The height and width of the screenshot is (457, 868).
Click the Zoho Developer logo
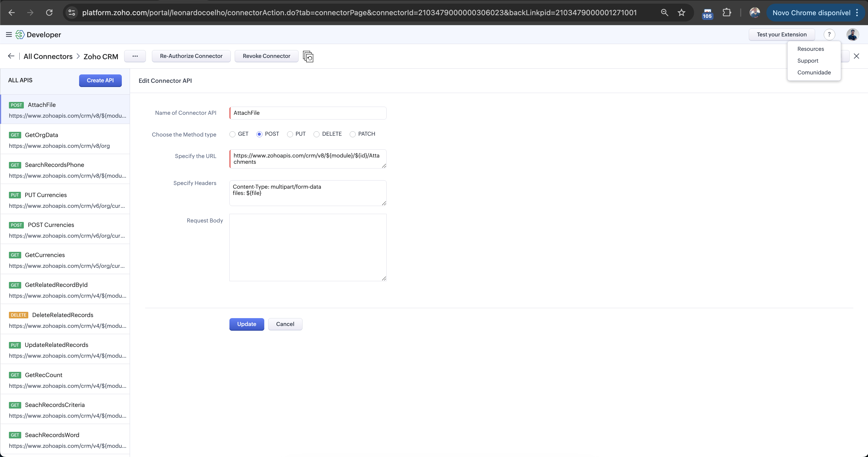tap(20, 34)
